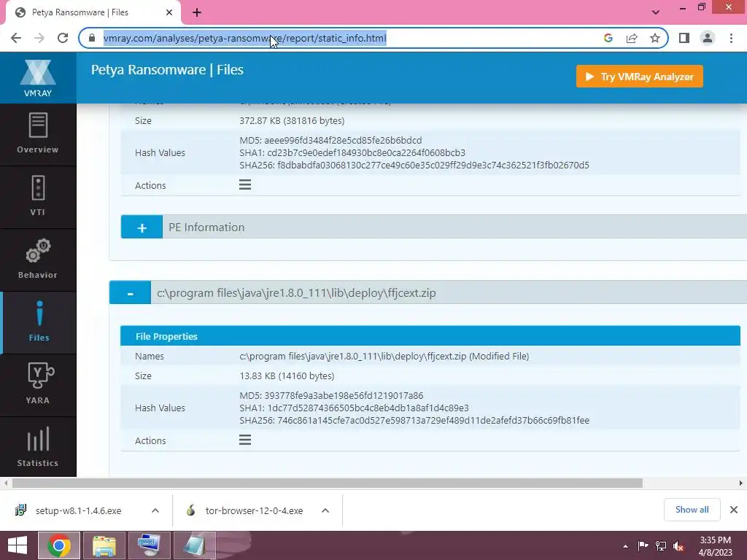Viewport: 747px width, 560px height.
Task: Expand the PE Information section
Action: (x=142, y=227)
